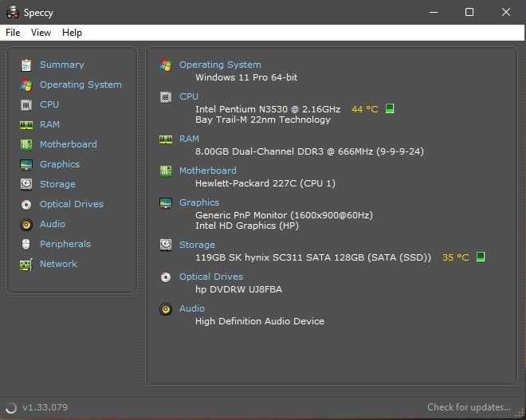
Task: Click the Motherboard icon in sidebar
Action: point(26,144)
